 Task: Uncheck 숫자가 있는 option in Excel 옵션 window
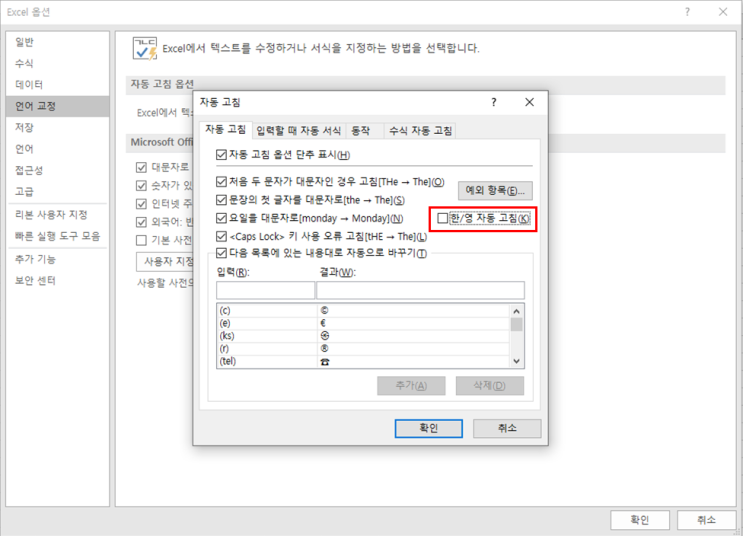coord(141,185)
